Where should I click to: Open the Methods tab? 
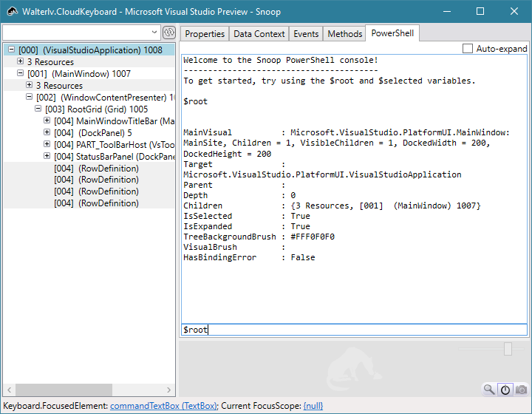[345, 34]
